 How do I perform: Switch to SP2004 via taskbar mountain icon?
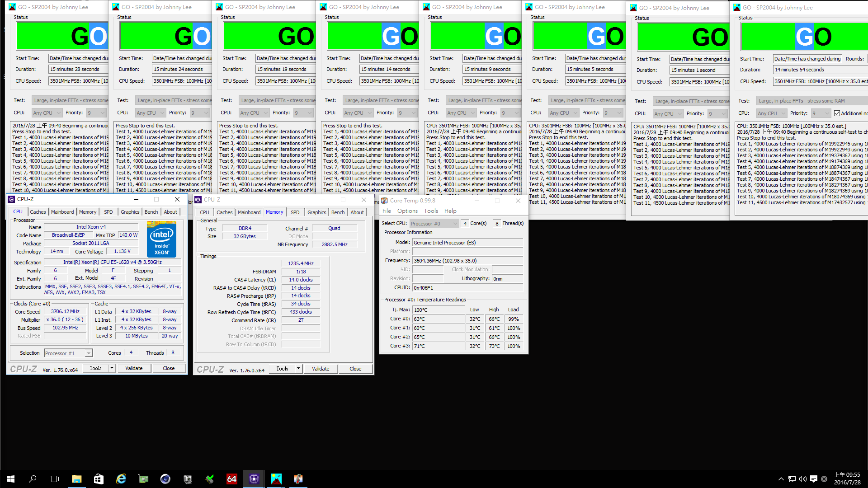click(x=276, y=479)
